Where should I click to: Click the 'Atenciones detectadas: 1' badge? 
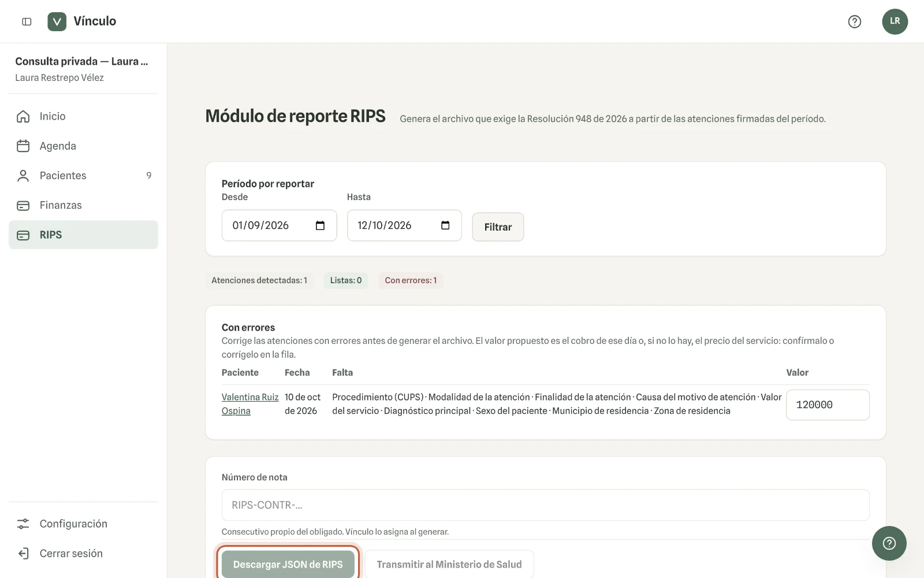click(x=259, y=280)
